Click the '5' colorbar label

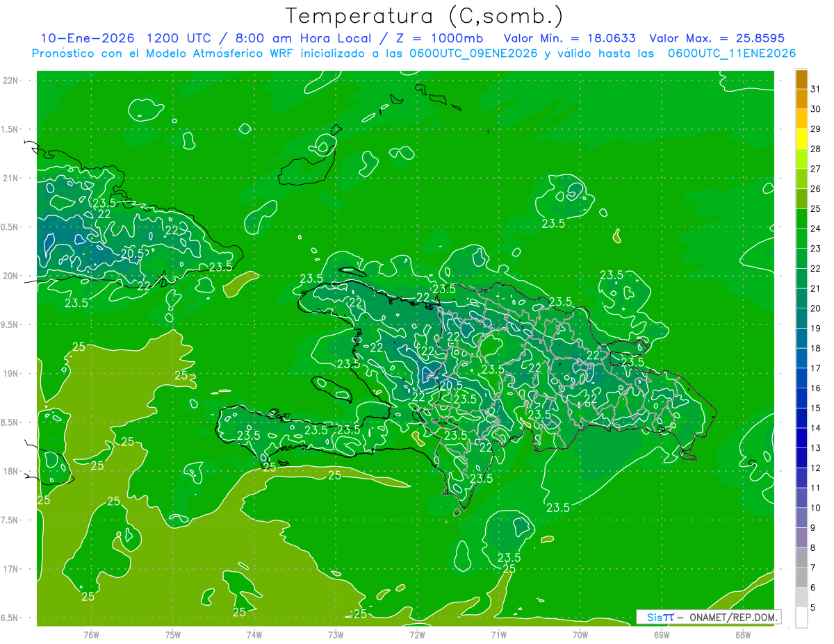tap(813, 609)
